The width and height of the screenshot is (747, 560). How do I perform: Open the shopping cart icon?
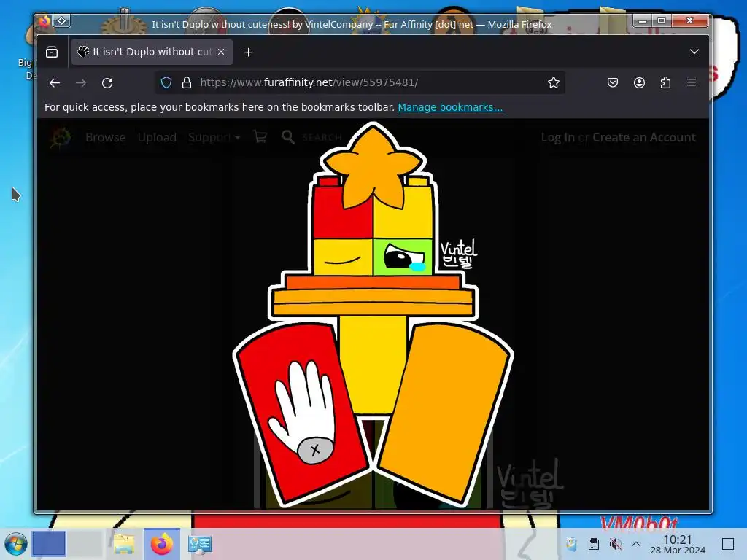click(260, 137)
